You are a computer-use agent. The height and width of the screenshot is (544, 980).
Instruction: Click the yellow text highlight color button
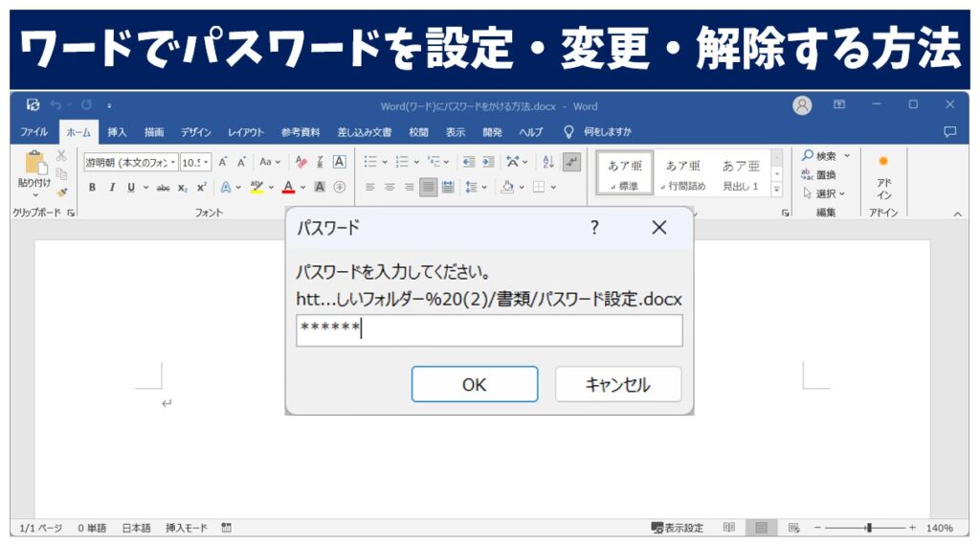coord(256,187)
